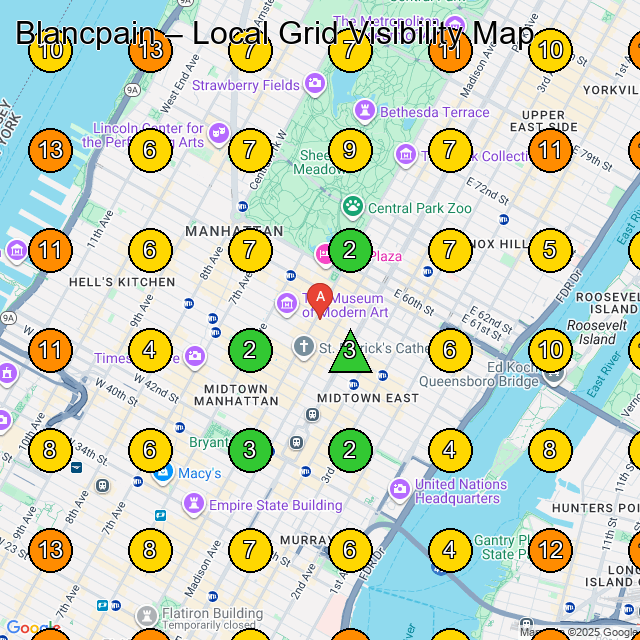Click the Central Park Zoo paw icon
The height and width of the screenshot is (640, 640).
(x=353, y=206)
